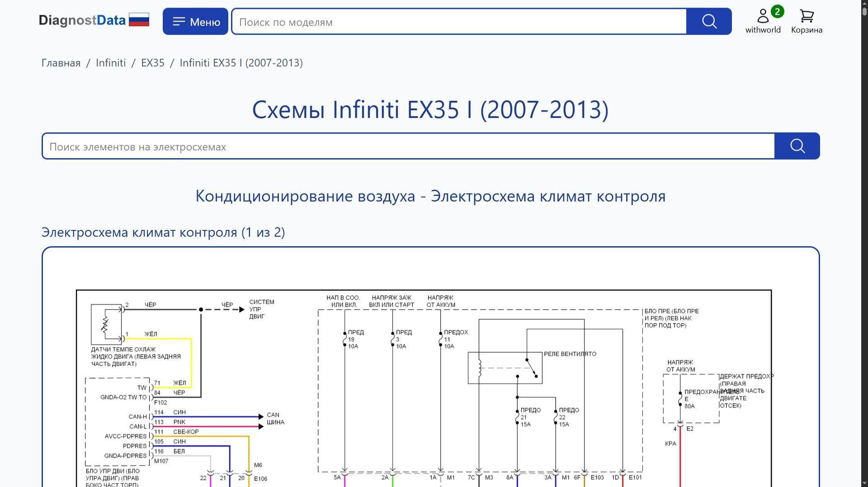Click the НАПРЯЖ ЗАЖ ВКЛ ИЛИ СТАРТ label
Screen dimensions: 868x487
(x=392, y=301)
